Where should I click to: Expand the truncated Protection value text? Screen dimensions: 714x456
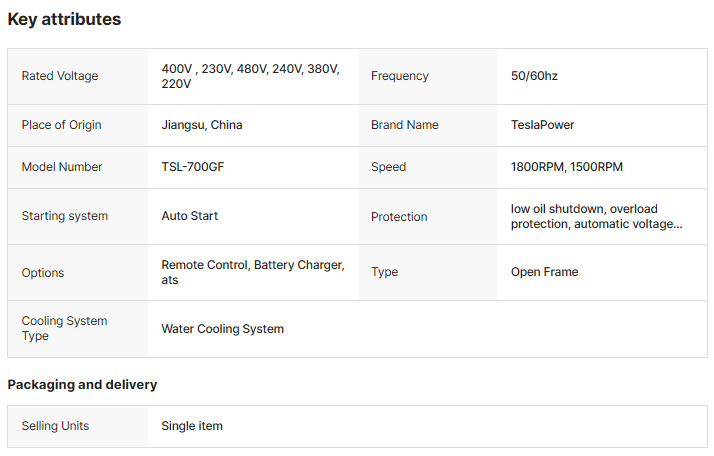(x=597, y=216)
